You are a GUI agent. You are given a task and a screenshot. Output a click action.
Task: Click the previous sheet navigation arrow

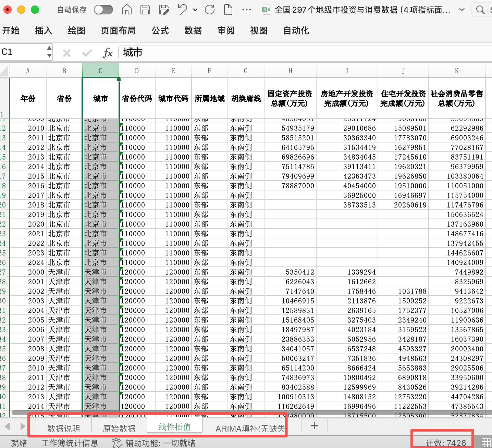(x=7, y=426)
